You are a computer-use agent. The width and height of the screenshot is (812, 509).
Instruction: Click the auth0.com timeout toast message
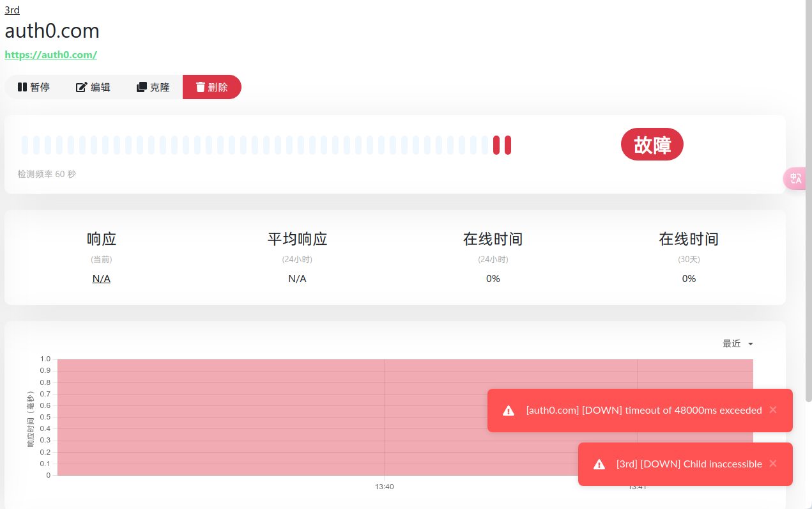pos(644,411)
